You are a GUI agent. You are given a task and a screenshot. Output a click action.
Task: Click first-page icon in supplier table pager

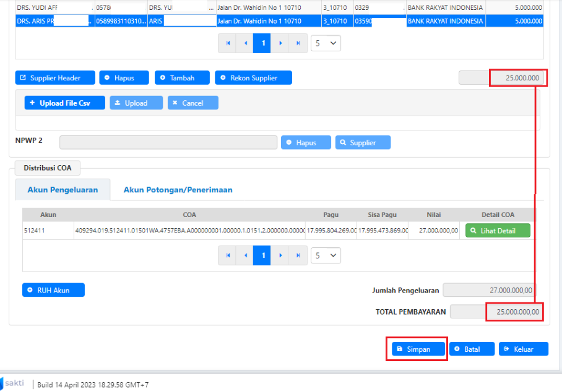click(228, 43)
